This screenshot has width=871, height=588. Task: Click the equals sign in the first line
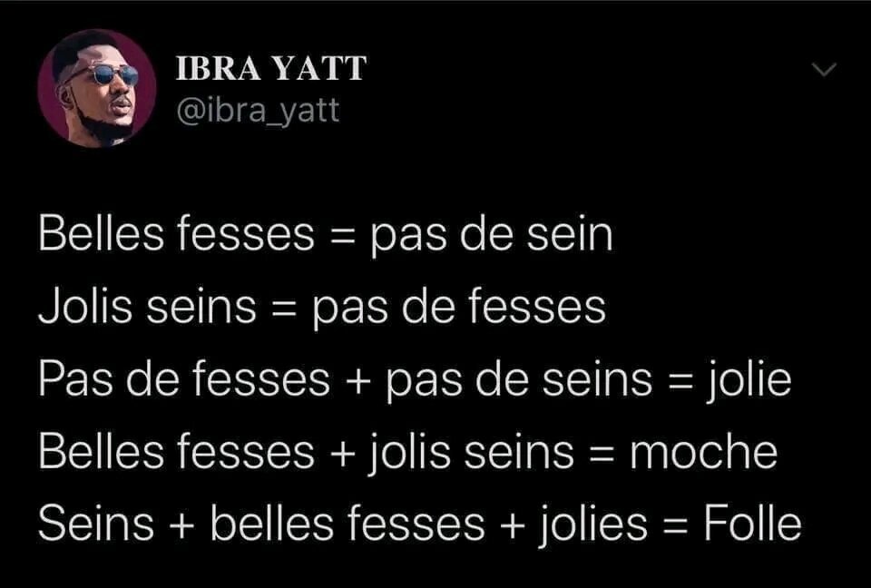pyautogui.click(x=343, y=237)
